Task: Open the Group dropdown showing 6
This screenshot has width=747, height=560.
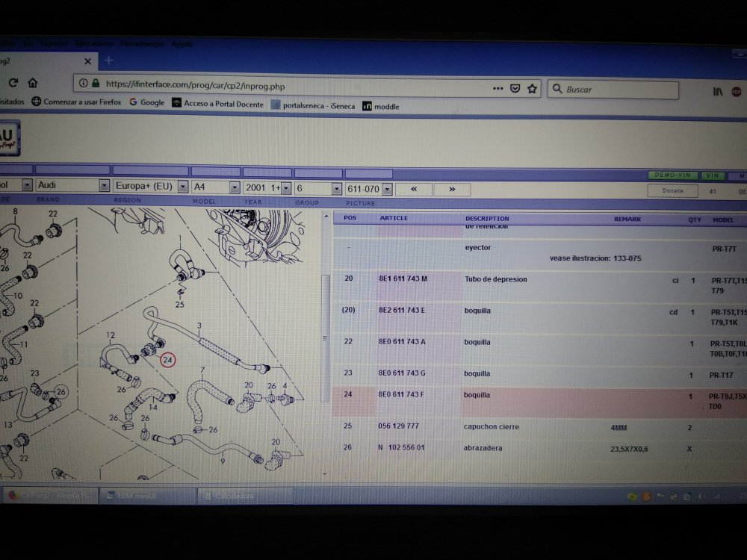Action: tap(317, 189)
